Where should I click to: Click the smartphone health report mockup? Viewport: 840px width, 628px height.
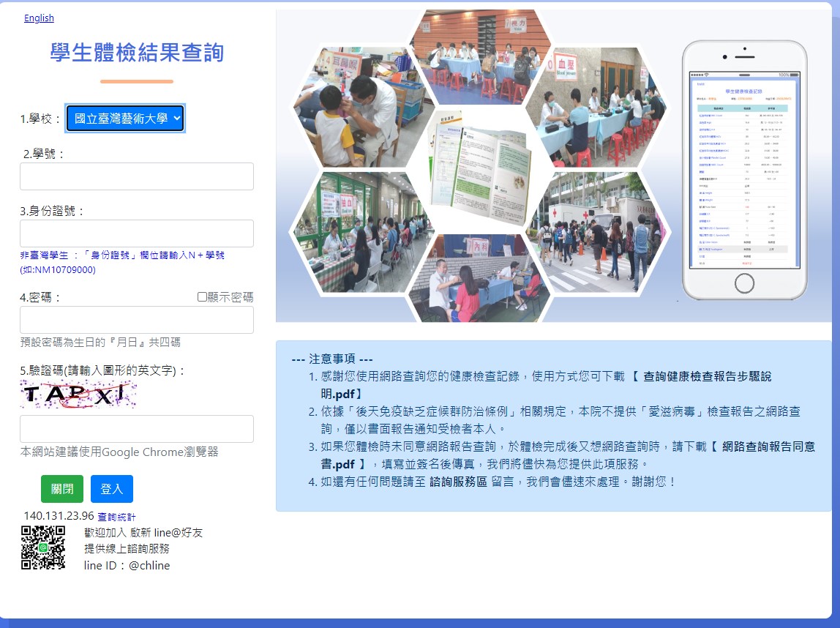744,170
